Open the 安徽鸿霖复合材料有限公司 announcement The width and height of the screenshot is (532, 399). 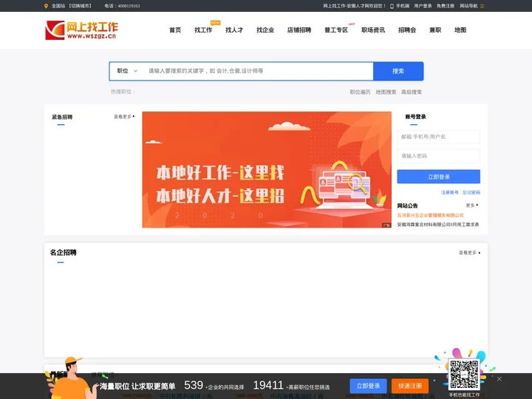[x=438, y=225]
